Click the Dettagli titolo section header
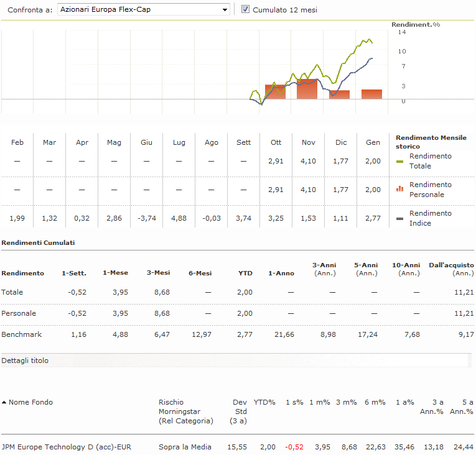Image resolution: width=476 pixels, height=455 pixels. (25, 361)
